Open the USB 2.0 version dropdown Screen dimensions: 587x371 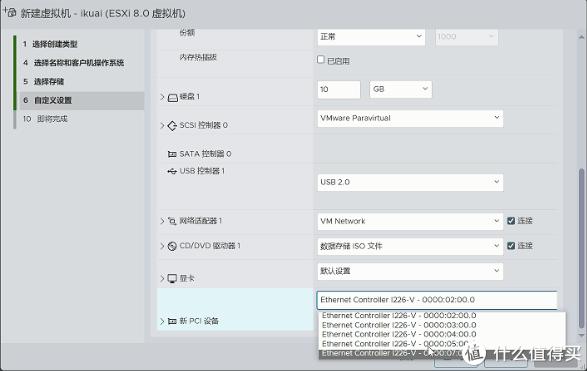pyautogui.click(x=410, y=182)
